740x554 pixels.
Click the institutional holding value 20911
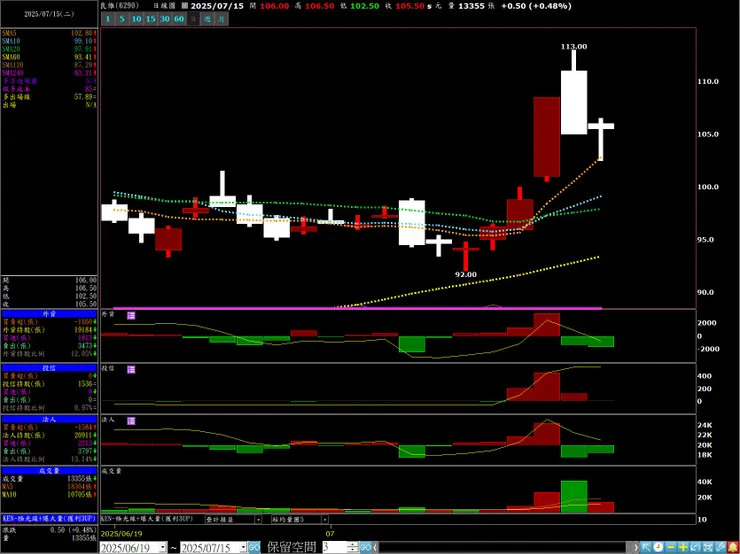pyautogui.click(x=83, y=435)
